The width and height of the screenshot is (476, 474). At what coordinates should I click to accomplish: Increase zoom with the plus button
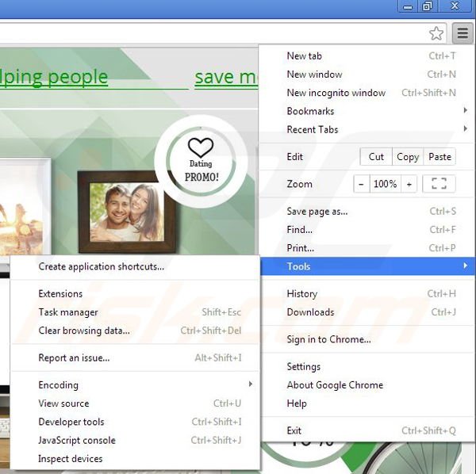point(409,184)
